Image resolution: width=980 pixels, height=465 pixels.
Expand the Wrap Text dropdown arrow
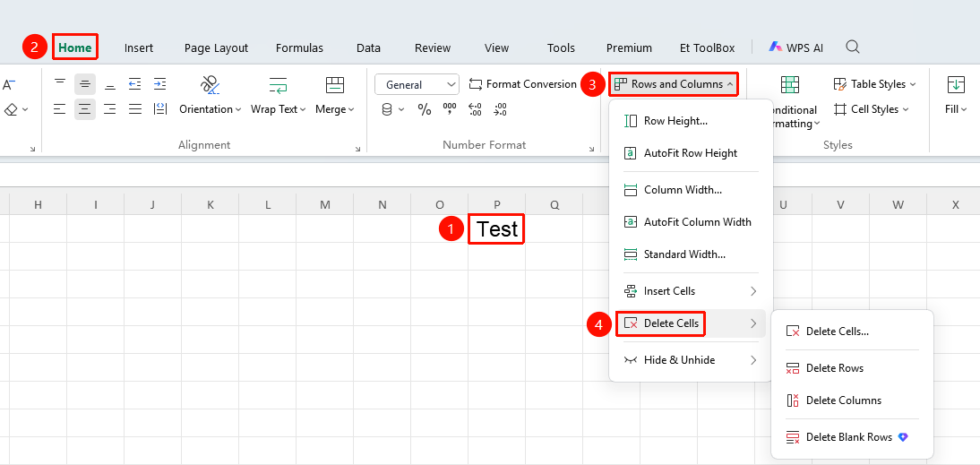[x=303, y=110]
